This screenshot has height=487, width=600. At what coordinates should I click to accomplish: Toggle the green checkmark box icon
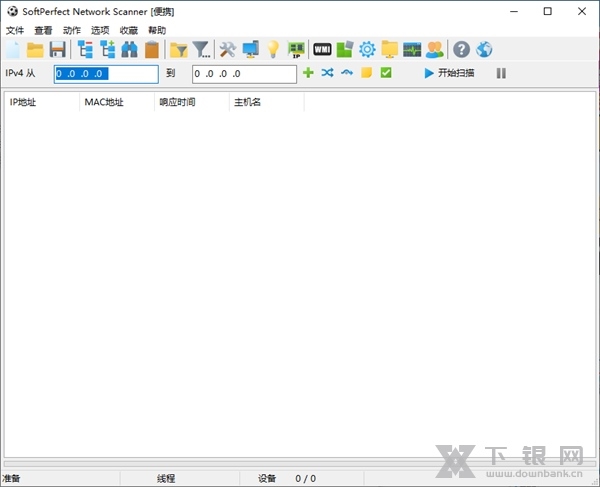(x=386, y=73)
